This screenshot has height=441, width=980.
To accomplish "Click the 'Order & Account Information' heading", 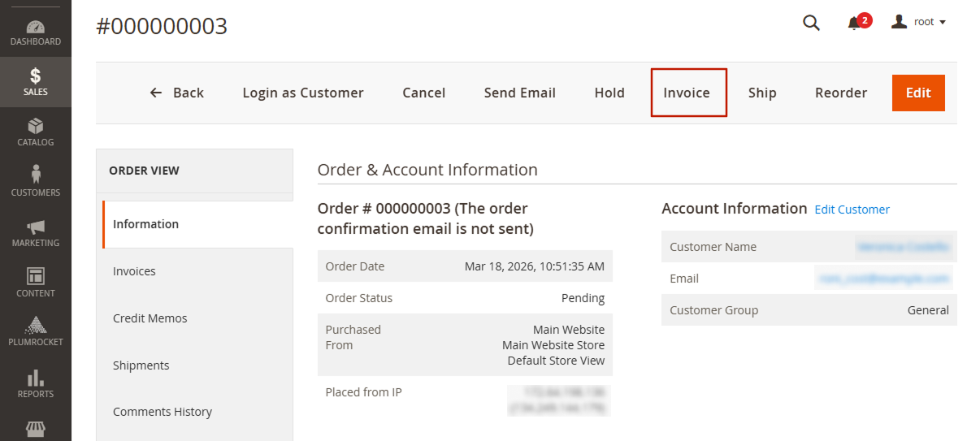I will [x=427, y=170].
